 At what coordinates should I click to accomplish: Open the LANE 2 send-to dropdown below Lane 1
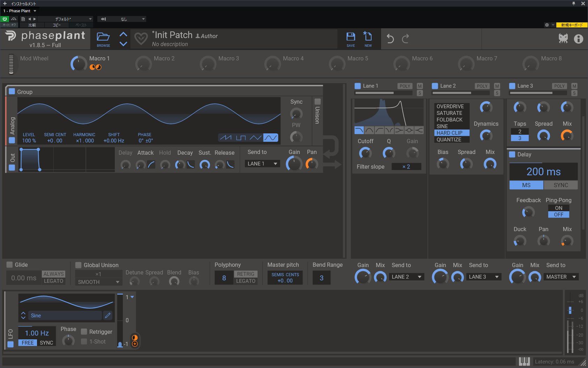[407, 277]
